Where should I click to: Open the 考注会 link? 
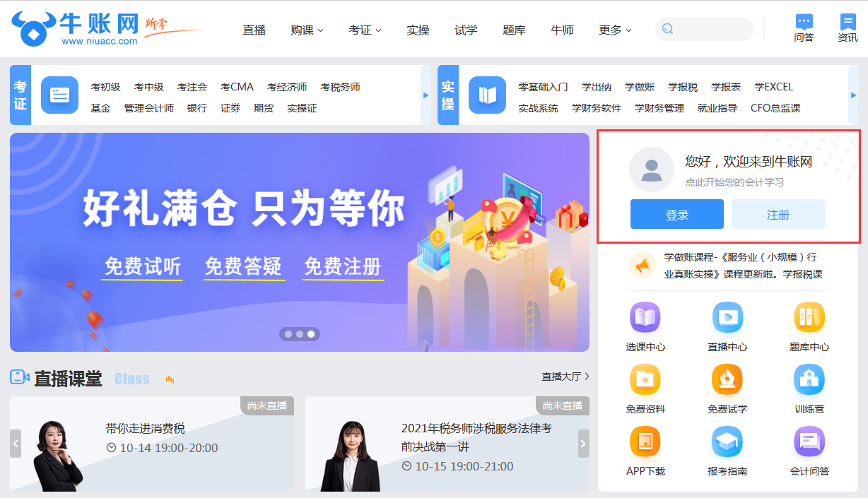192,87
